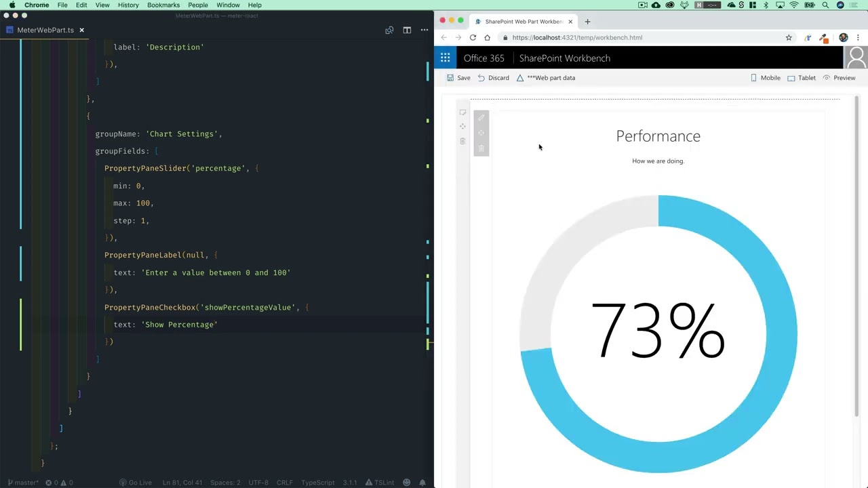Click the Bluetooth icon in menu bar
Screen dimensions: 868x488
[766, 5]
